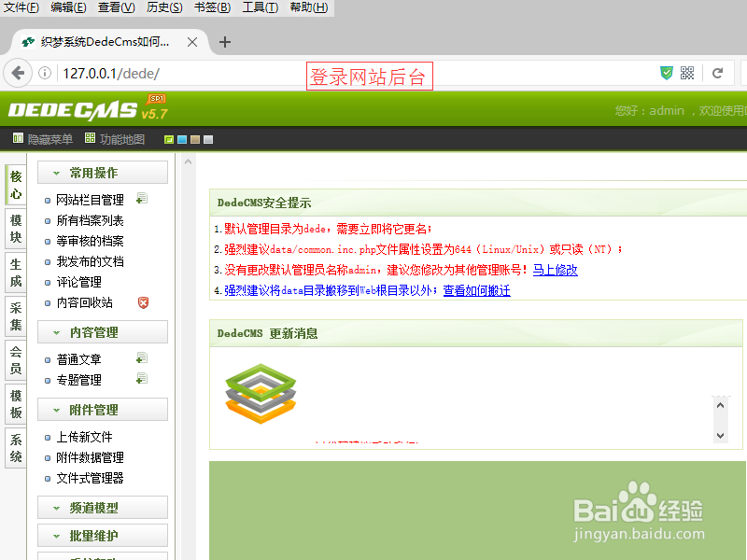Viewport: 747px width, 560px height.
Task: Open 我发布的文档 in the sidebar
Action: click(90, 261)
